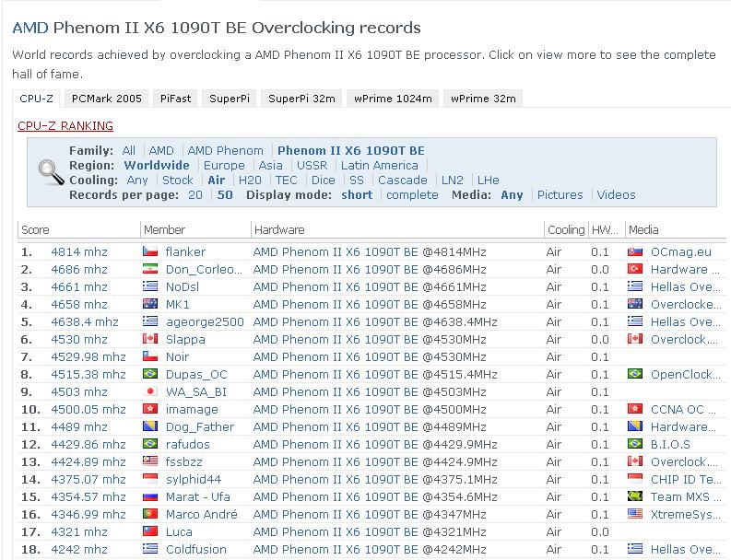731x560 pixels.
Task: Click the flag icon beside OCmag.eu
Action: click(635, 251)
